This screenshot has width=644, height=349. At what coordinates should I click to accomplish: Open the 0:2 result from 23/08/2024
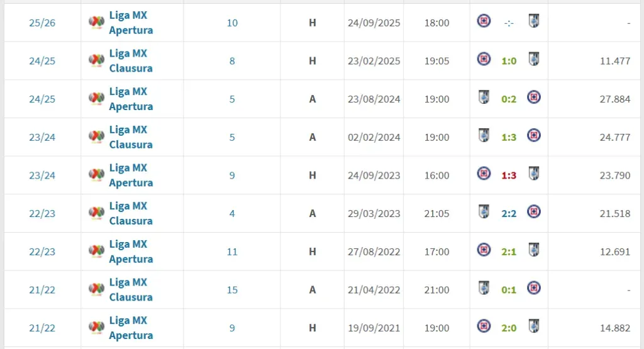point(509,99)
